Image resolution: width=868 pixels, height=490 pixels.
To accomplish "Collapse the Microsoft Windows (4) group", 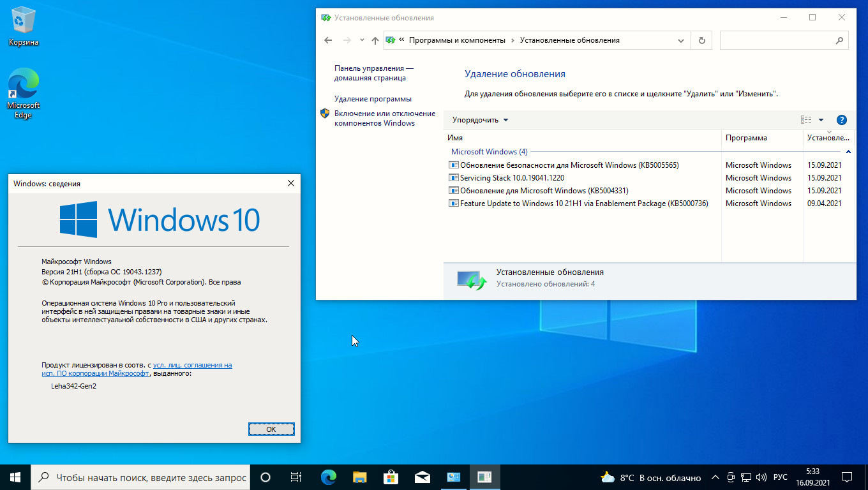I will (x=848, y=152).
